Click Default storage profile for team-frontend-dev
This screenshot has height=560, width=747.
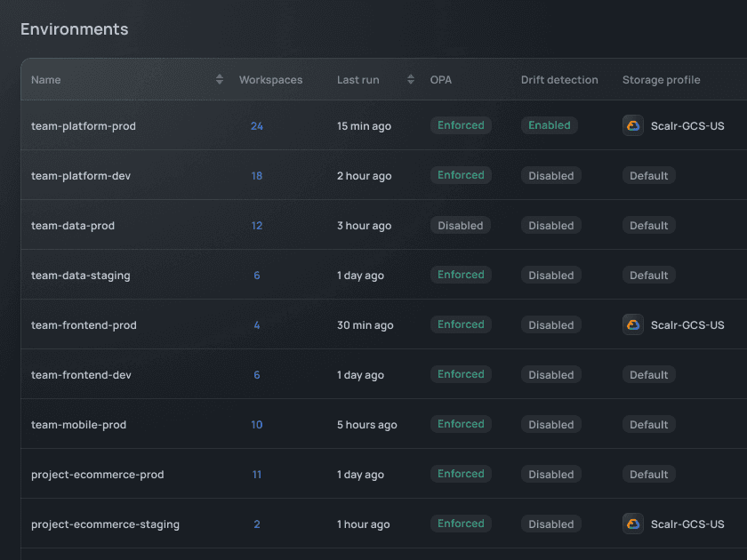(x=648, y=375)
